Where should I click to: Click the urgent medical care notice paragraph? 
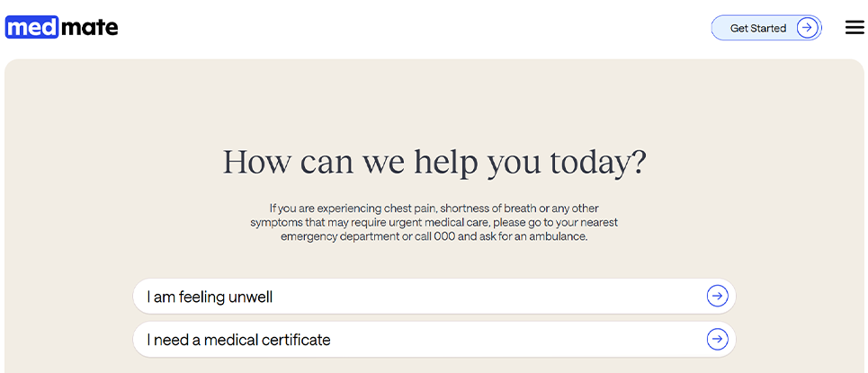click(434, 222)
